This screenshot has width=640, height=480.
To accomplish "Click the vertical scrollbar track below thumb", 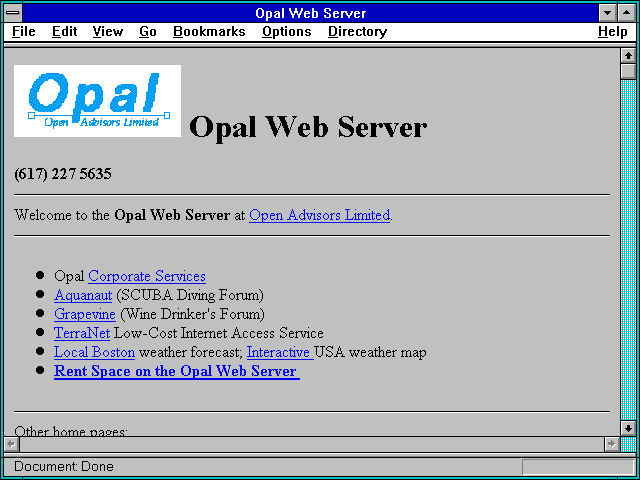I will click(x=628, y=250).
